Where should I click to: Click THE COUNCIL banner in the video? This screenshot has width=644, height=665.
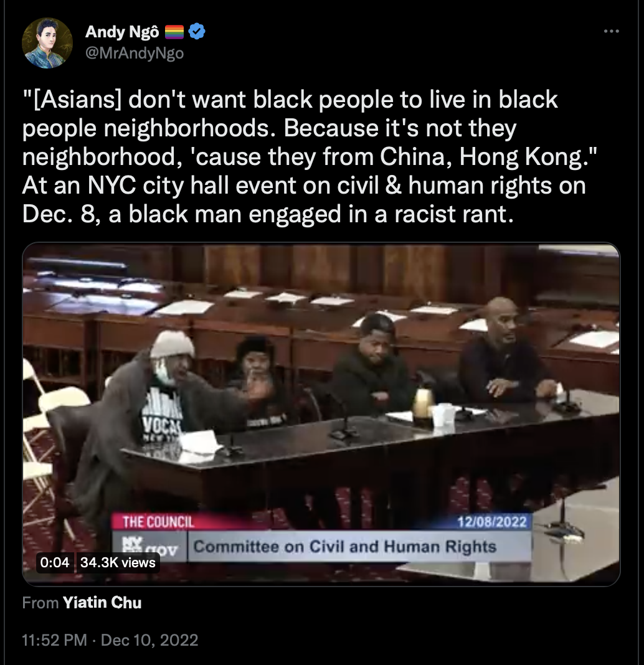(158, 522)
